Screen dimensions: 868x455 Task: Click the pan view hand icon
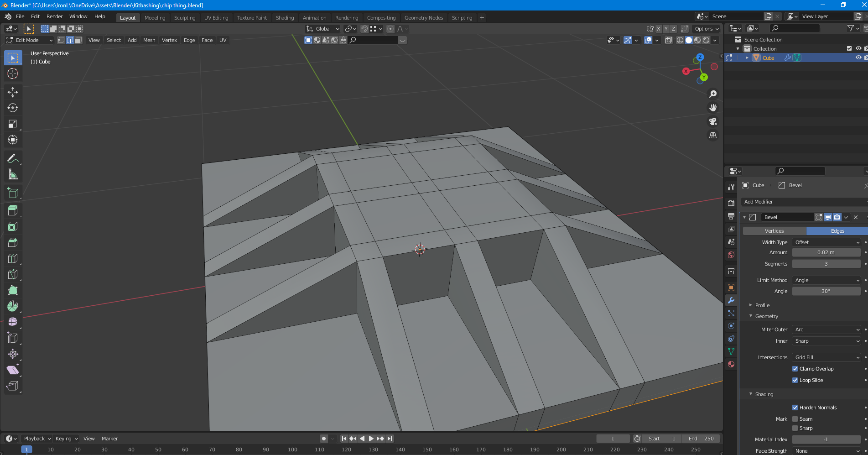click(712, 108)
